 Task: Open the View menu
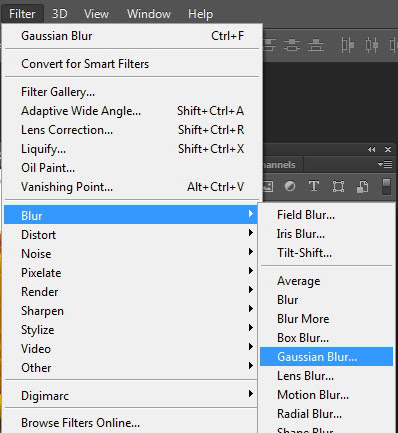[96, 14]
